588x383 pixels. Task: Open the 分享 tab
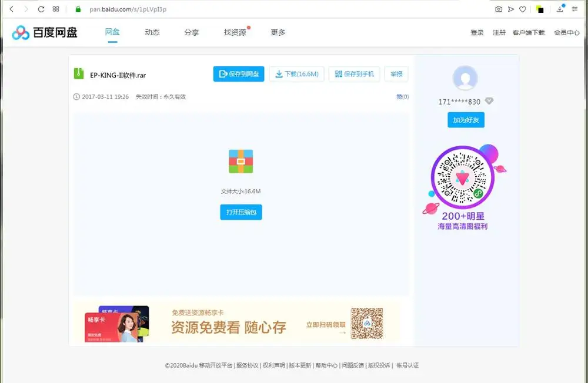click(x=191, y=32)
